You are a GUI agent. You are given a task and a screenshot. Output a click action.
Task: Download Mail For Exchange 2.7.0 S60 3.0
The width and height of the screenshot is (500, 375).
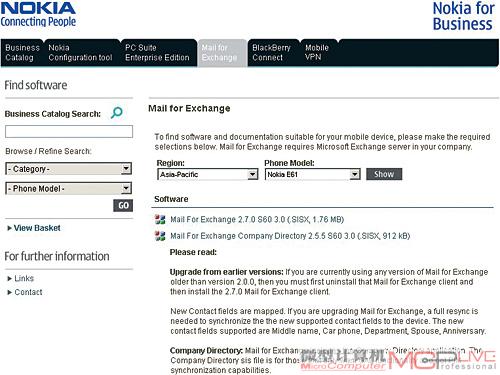257,219
